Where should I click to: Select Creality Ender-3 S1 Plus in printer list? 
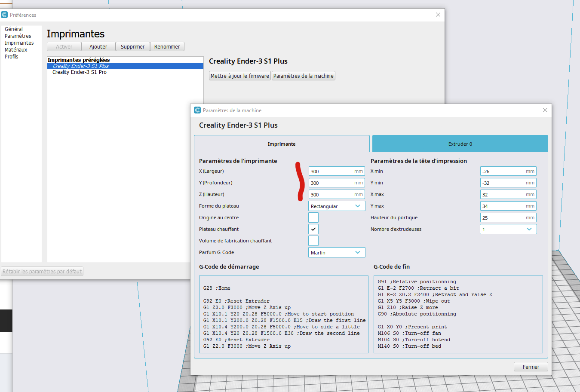125,66
